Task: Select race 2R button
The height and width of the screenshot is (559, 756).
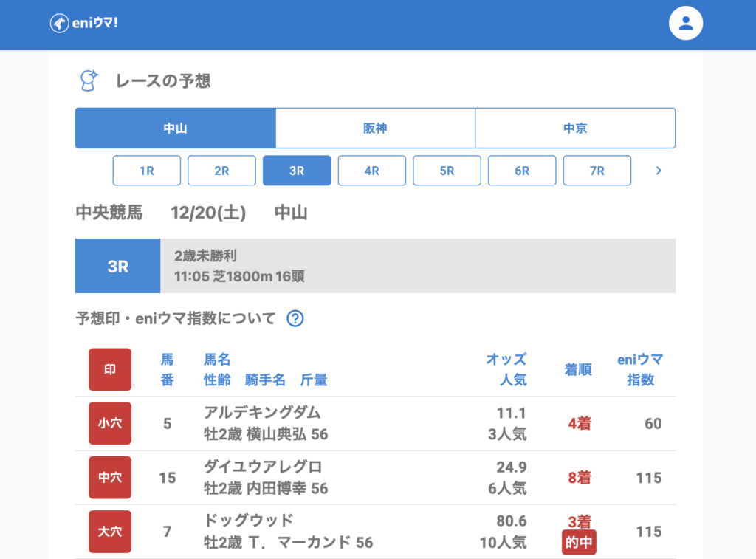Action: 221,171
